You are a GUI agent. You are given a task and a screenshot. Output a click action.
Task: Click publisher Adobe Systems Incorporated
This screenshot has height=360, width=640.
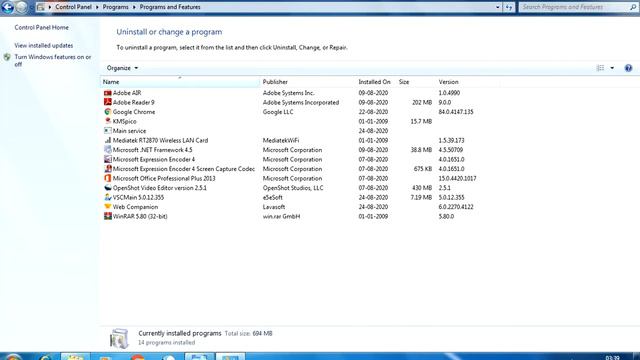coord(301,102)
